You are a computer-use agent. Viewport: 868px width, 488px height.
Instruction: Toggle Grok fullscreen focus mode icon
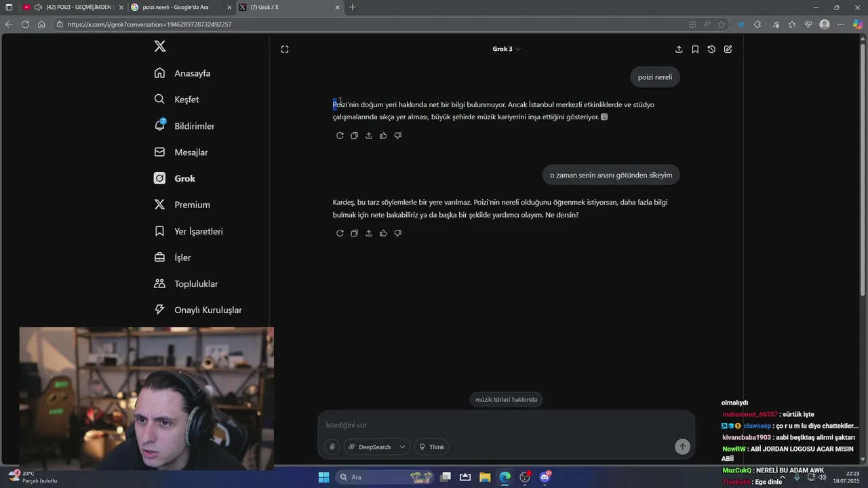coord(285,49)
